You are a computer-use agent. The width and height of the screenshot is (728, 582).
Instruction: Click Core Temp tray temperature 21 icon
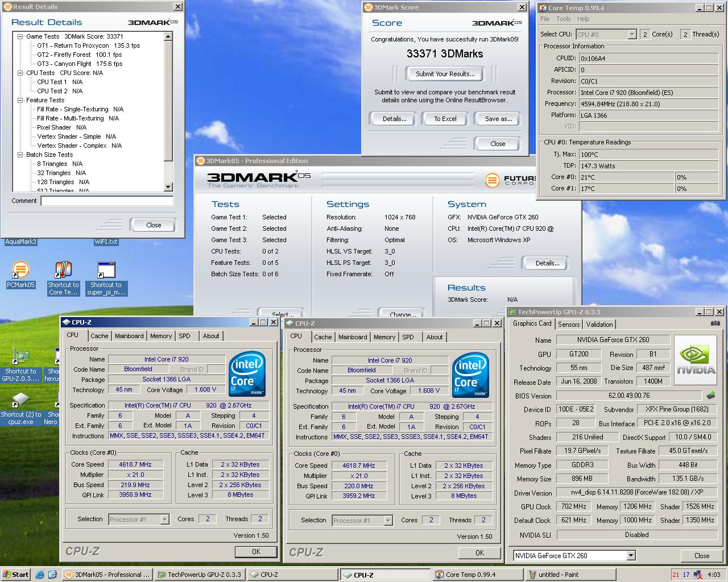click(x=676, y=575)
